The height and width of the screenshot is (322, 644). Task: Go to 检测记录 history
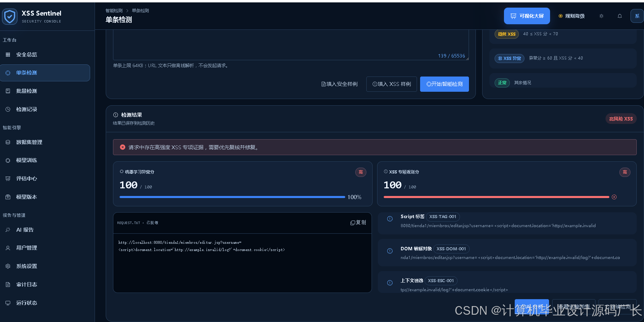(x=45, y=109)
